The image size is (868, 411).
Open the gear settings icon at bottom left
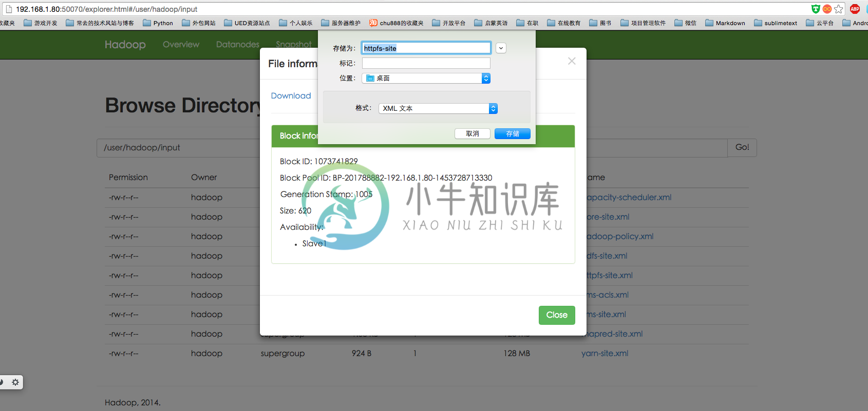[15, 382]
